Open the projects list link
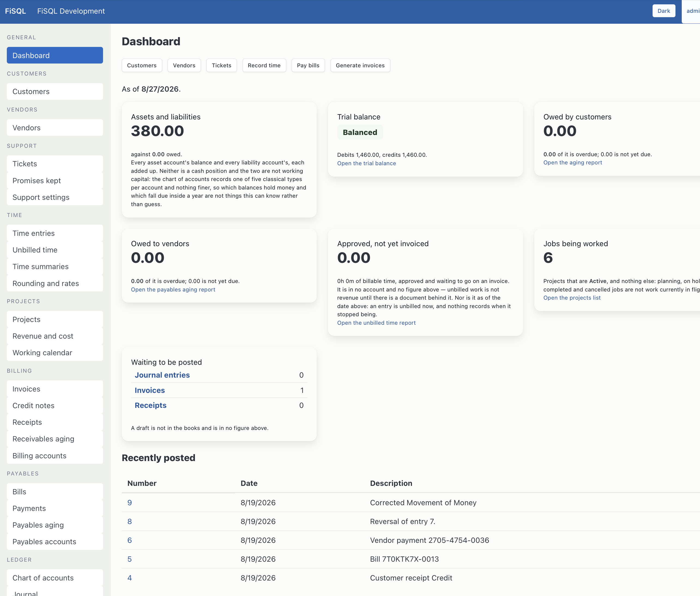 [x=572, y=298]
